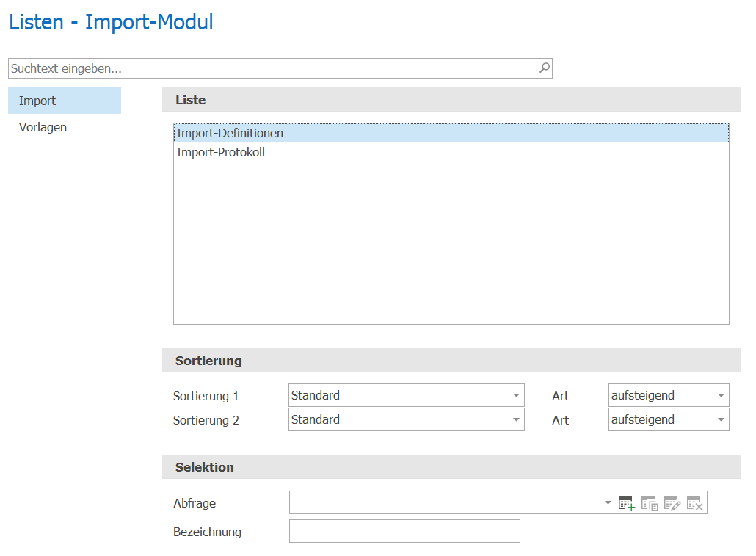This screenshot has height=556, width=756.
Task: Open the Abfrage dropdown arrow
Action: (x=608, y=503)
